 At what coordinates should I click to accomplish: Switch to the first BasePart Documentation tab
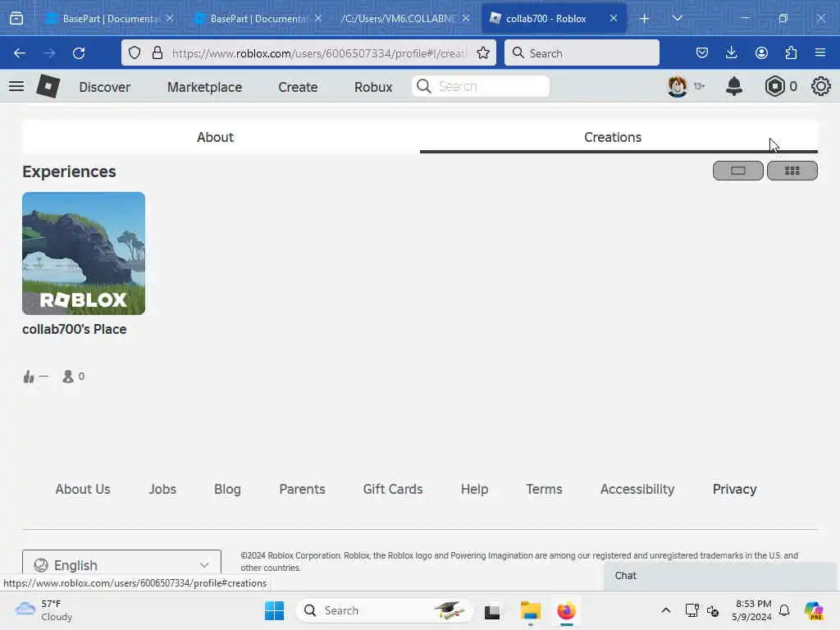click(109, 18)
